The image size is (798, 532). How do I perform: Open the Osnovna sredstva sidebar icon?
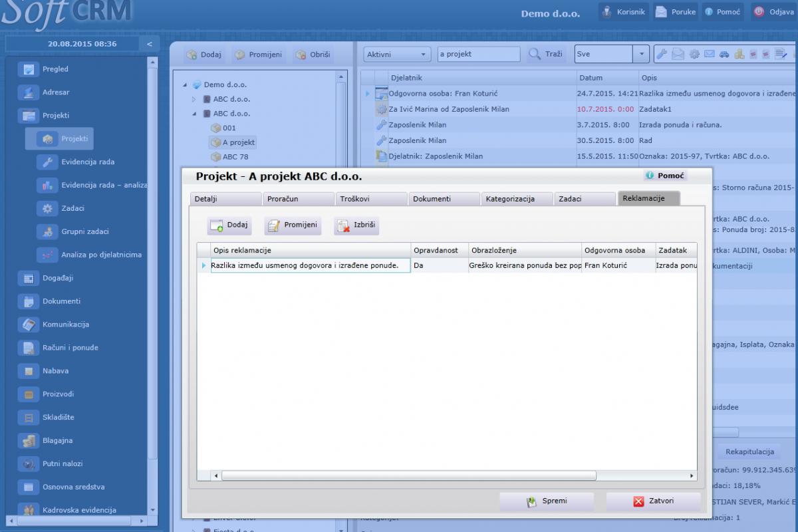[28, 488]
